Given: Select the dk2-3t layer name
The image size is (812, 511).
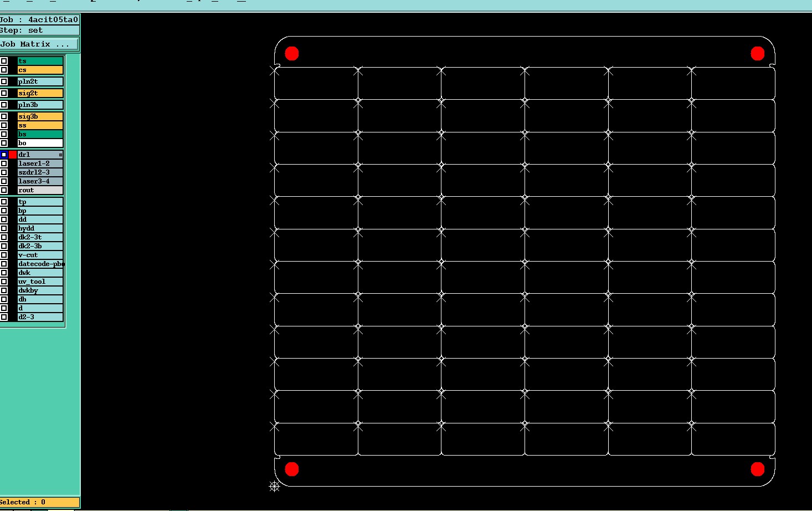Looking at the screenshot, I should pyautogui.click(x=40, y=237).
